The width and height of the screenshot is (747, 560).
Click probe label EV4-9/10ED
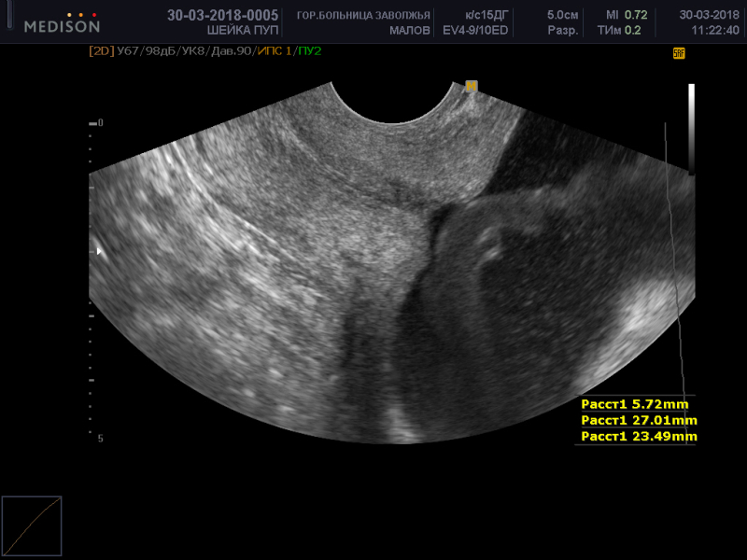pyautogui.click(x=475, y=31)
